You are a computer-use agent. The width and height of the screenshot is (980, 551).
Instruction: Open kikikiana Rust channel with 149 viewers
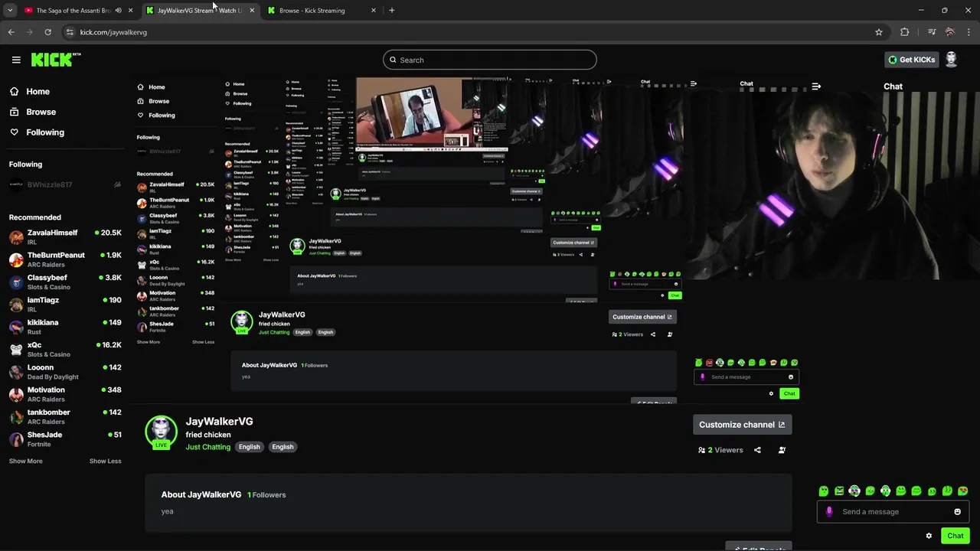[65, 327]
